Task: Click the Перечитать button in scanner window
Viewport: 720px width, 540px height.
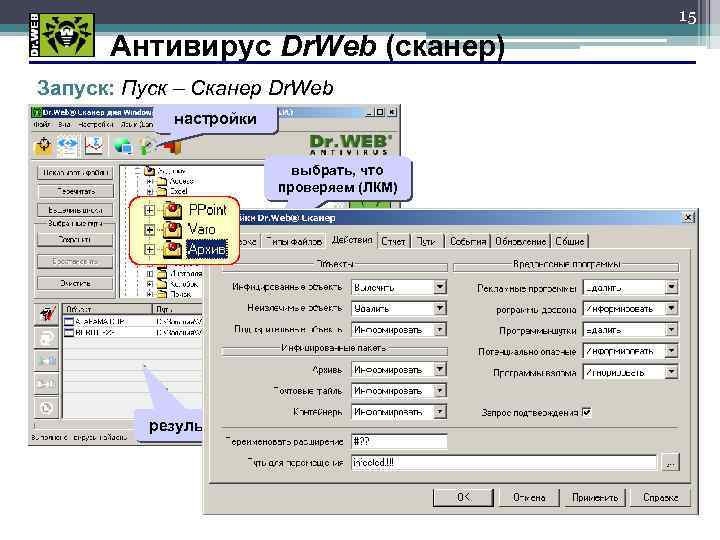Action: click(75, 191)
